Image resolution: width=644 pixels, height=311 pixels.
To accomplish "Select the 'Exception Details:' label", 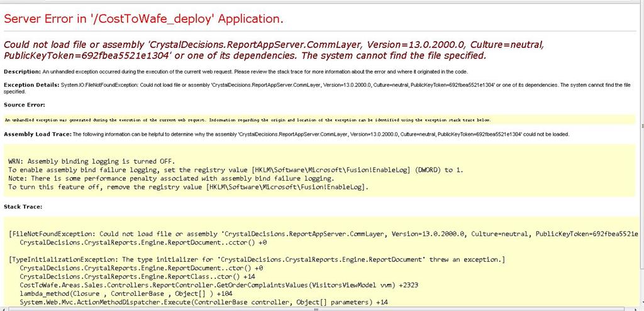I will pyautogui.click(x=31, y=85).
